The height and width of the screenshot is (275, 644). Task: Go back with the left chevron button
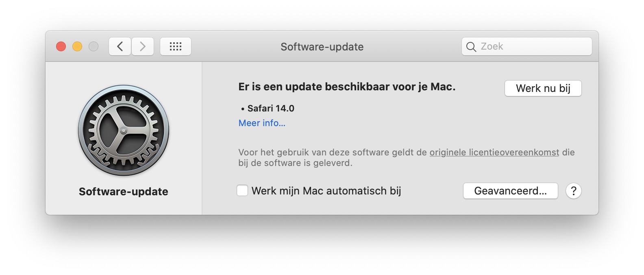(x=120, y=46)
